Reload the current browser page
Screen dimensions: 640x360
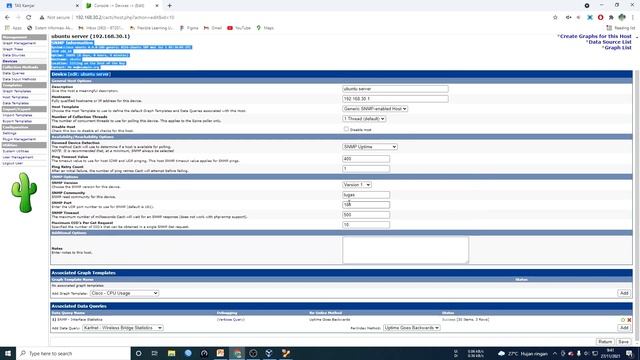tap(29, 18)
